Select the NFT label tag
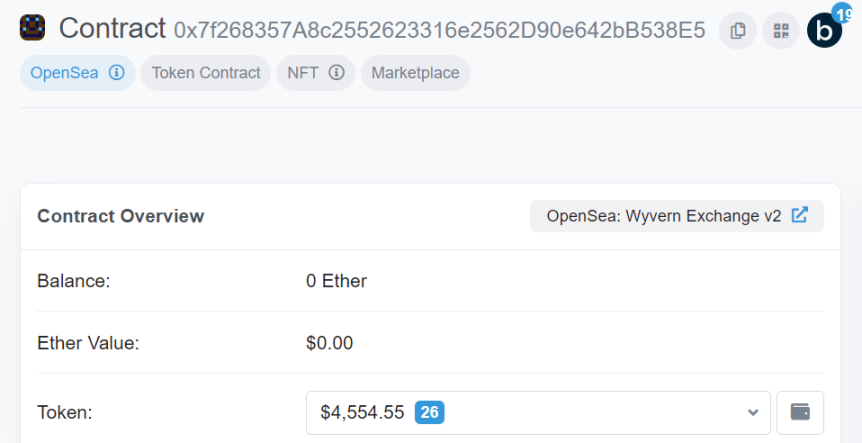 click(316, 73)
